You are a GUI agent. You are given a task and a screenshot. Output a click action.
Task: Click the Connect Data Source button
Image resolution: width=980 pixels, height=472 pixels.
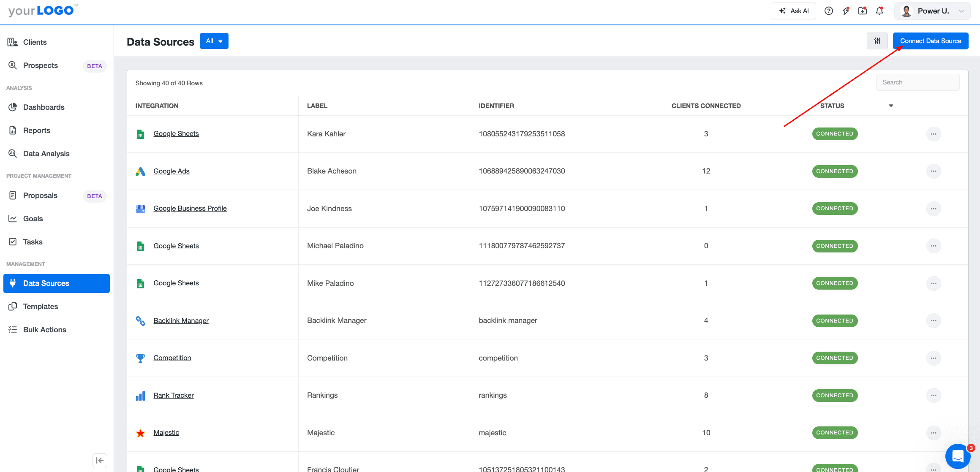click(930, 41)
